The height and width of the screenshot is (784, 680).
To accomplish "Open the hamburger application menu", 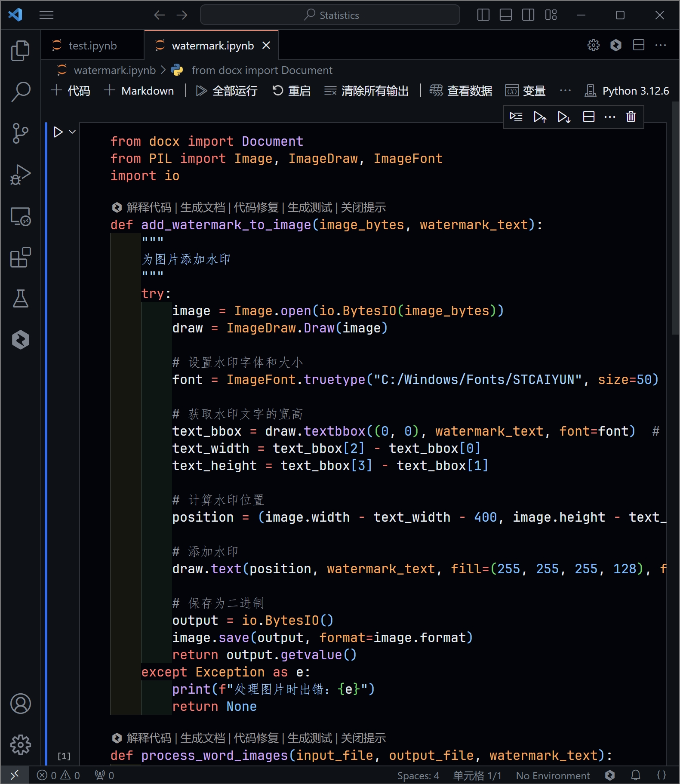I will 46,15.
